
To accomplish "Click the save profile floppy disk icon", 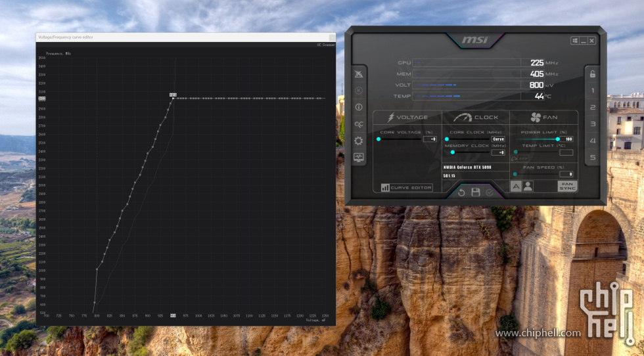I will (476, 192).
